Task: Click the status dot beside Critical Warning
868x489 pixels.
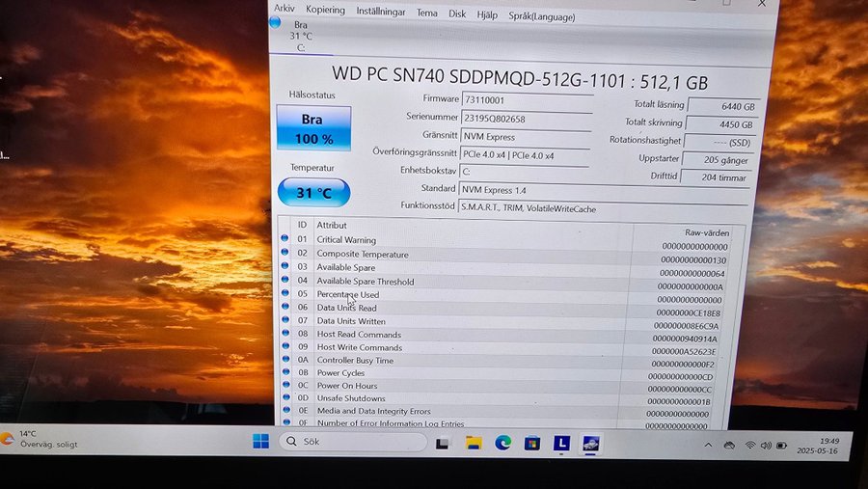Action: pos(285,238)
